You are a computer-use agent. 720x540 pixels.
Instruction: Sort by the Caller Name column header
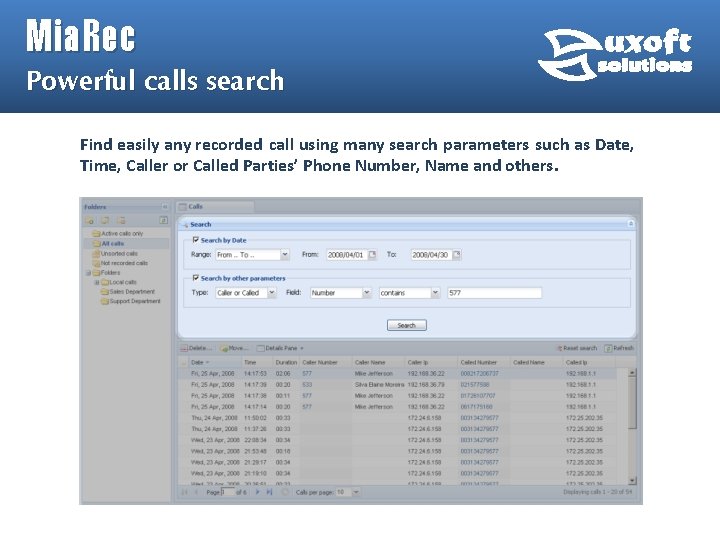(x=378, y=362)
